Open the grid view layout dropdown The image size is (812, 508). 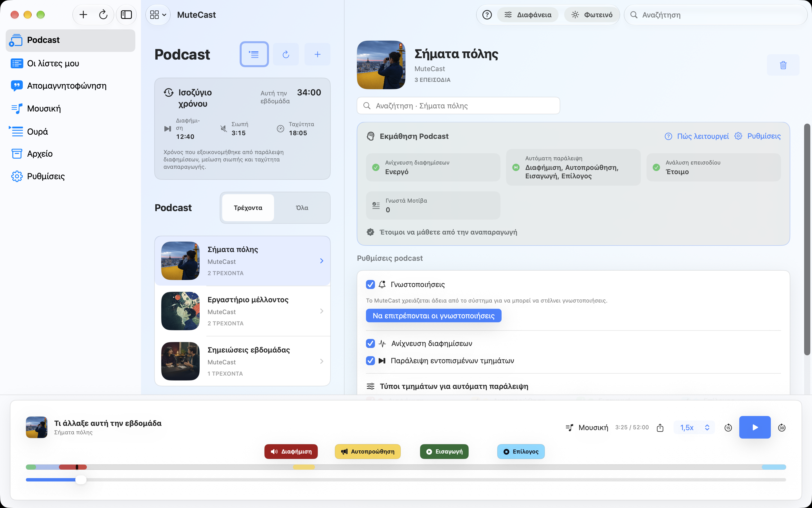158,15
